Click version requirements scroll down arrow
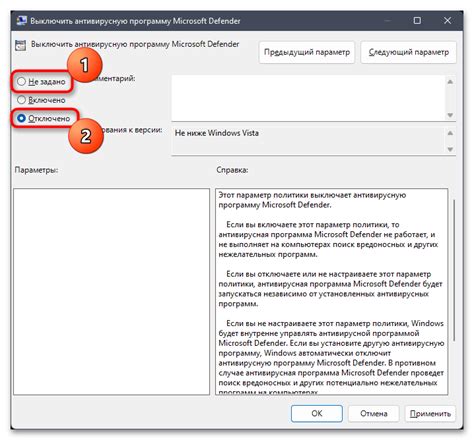Viewport: 474px width, 440px height. click(450, 149)
